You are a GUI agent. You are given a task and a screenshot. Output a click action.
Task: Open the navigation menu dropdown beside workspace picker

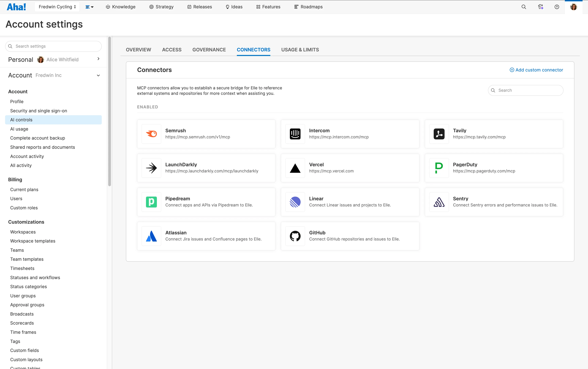[x=89, y=7]
